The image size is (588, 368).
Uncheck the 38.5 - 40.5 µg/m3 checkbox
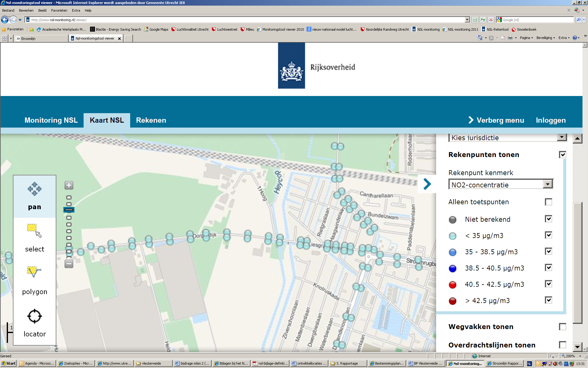pyautogui.click(x=548, y=267)
